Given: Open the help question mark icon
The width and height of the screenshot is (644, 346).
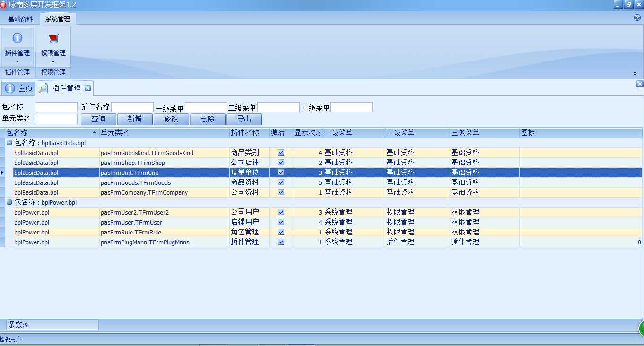Looking at the screenshot, I should pyautogui.click(x=637, y=17).
